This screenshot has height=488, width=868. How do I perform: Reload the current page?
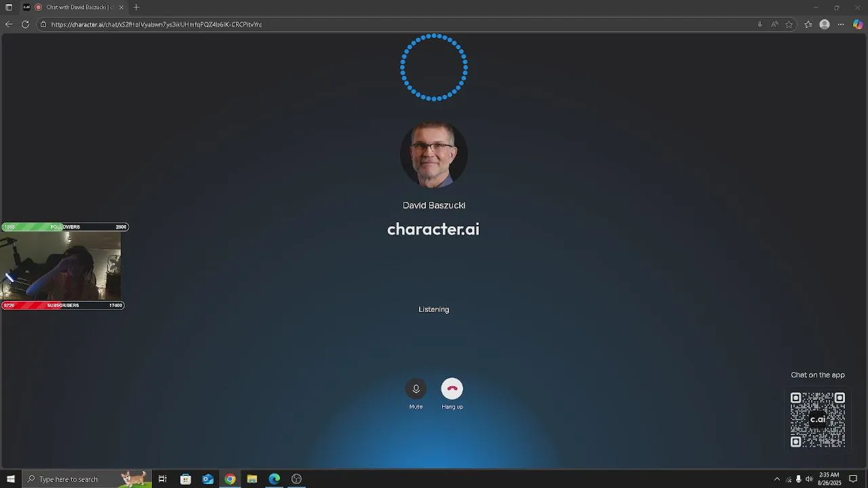(25, 24)
